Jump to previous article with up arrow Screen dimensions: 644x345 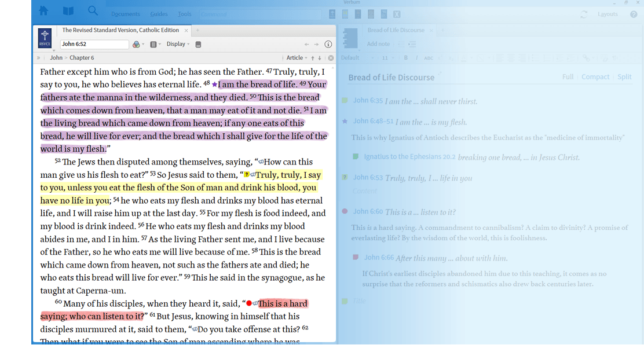[313, 58]
